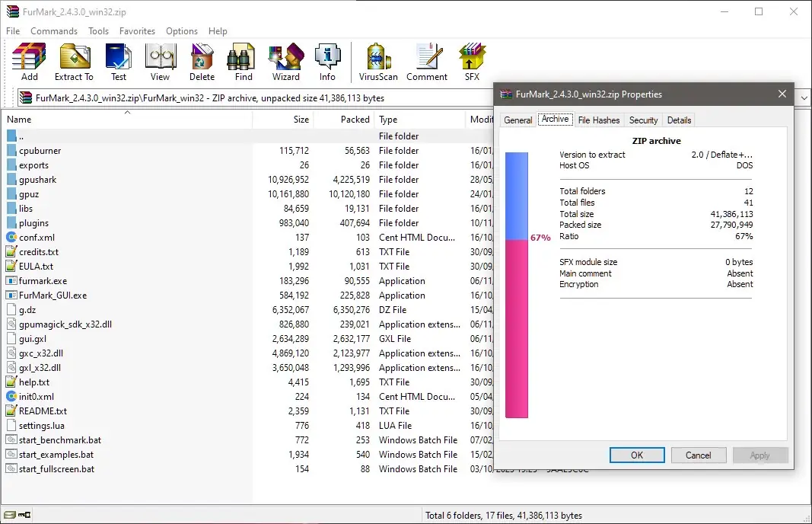
Task: Click the key icon in the status bar
Action: (x=24, y=515)
